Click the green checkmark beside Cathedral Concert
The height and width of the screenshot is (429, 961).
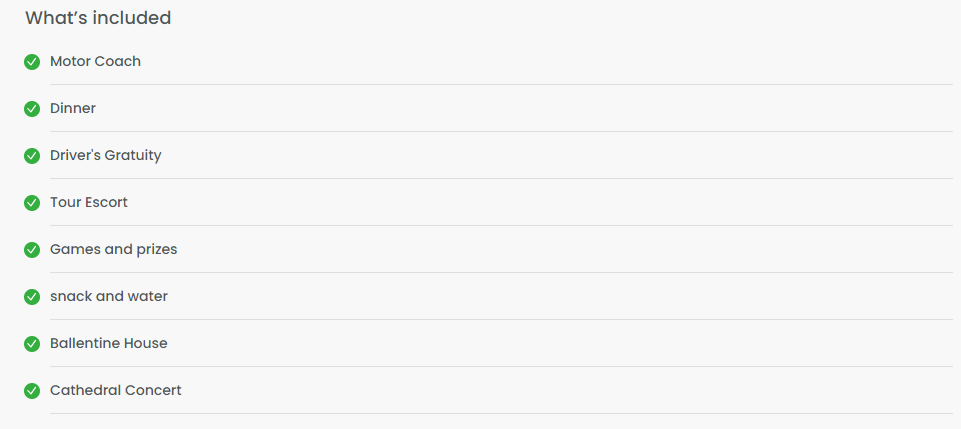[32, 391]
